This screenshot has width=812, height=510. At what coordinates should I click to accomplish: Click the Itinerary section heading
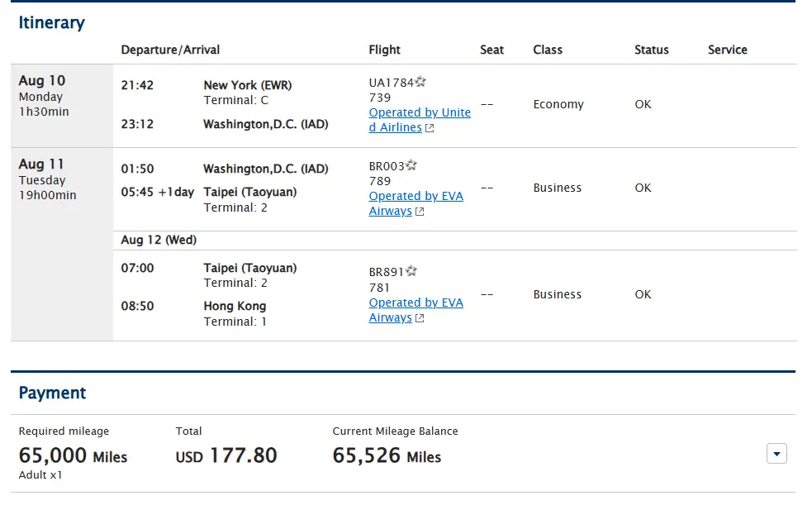pos(51,22)
